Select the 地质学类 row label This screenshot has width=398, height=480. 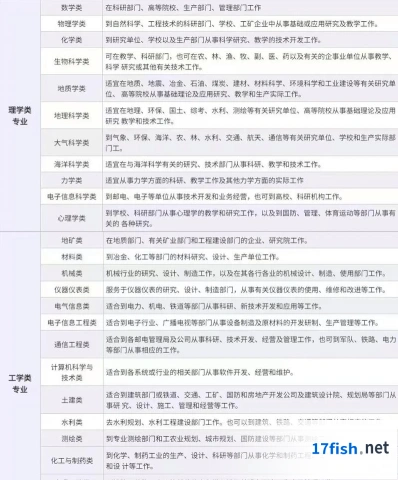tap(72, 89)
